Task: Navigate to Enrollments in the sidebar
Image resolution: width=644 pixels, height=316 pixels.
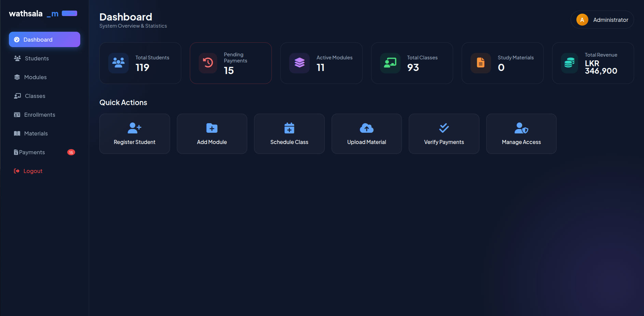Action: tap(44, 115)
